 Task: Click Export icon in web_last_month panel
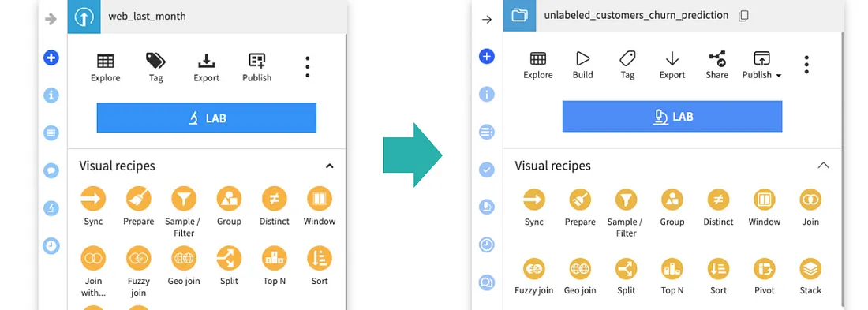coord(206,61)
